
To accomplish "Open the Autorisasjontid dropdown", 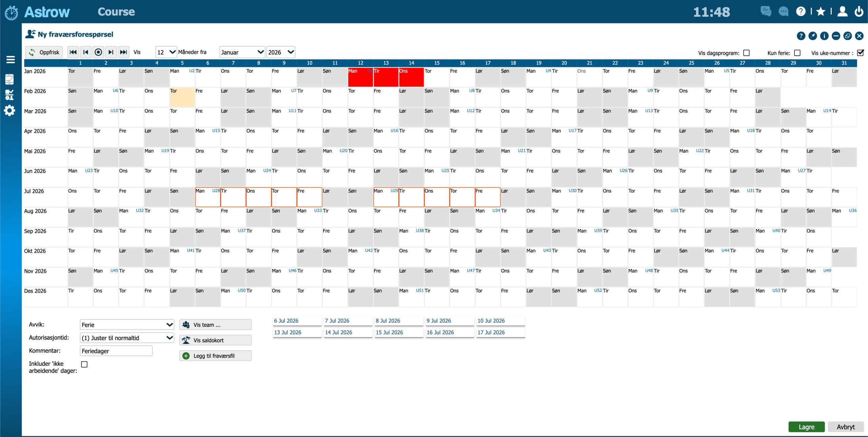I will pyautogui.click(x=127, y=338).
